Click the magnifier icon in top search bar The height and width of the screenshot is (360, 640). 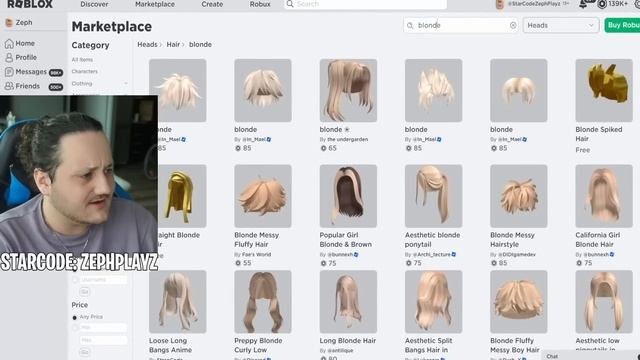coord(290,4)
